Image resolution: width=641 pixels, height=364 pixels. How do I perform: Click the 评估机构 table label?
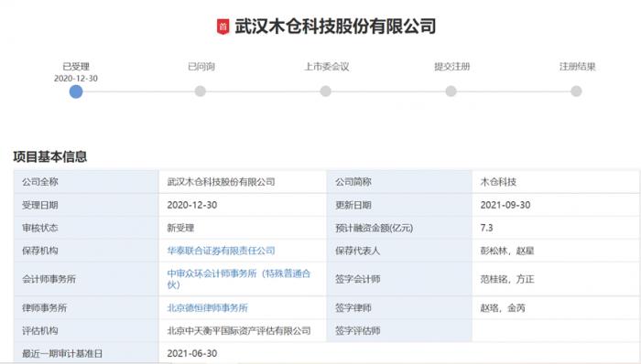[x=40, y=330]
